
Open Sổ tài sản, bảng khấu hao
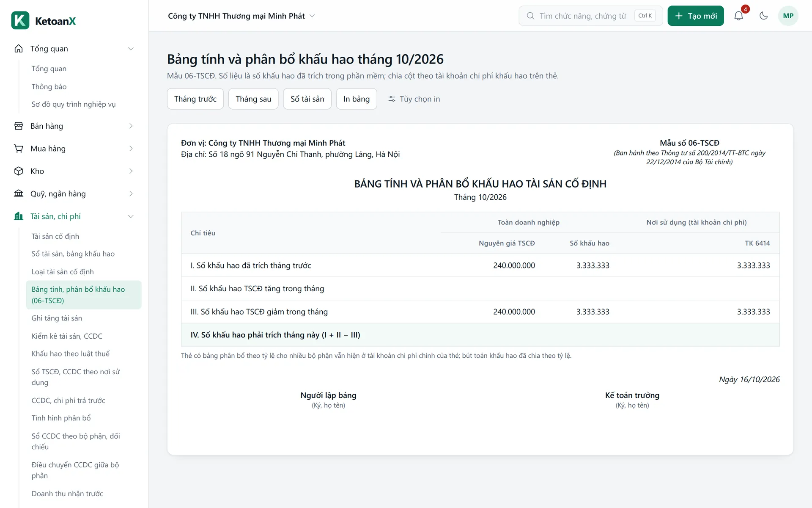tap(73, 254)
